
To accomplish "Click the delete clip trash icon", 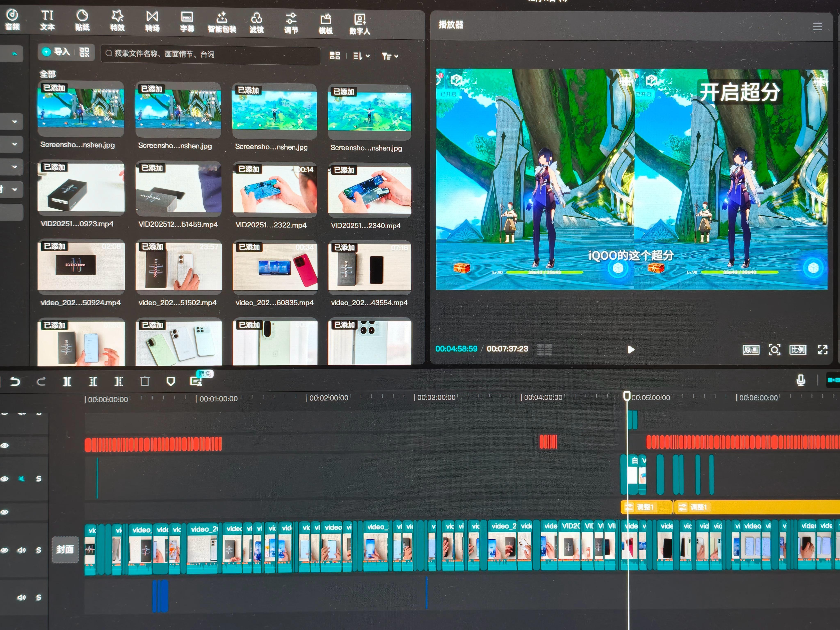I will (x=145, y=381).
